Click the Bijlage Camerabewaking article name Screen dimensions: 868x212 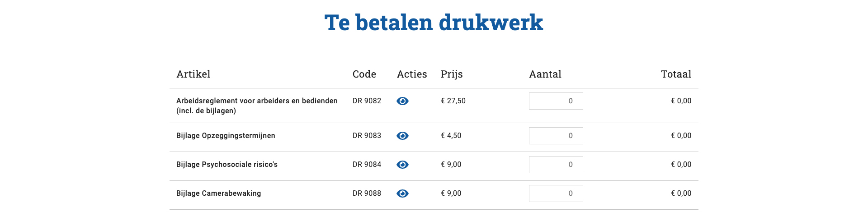coord(219,194)
